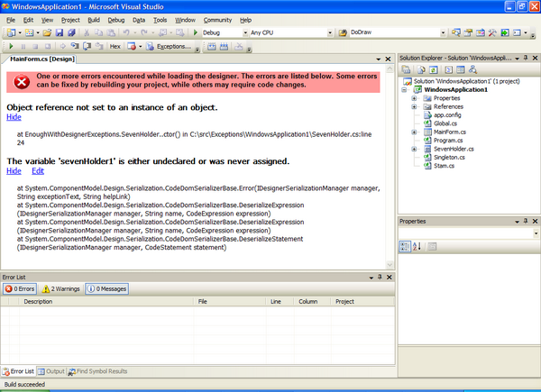Click the Exceptions dialog icon

tap(150, 46)
